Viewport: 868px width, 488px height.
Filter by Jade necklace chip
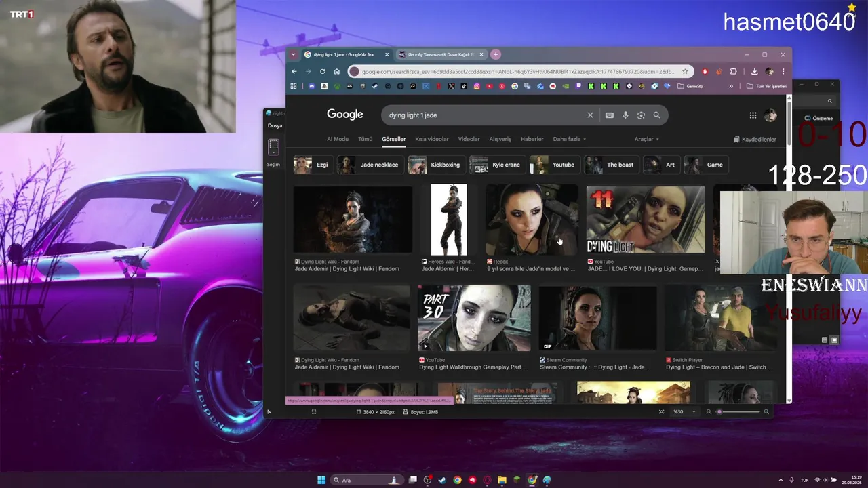[370, 165]
